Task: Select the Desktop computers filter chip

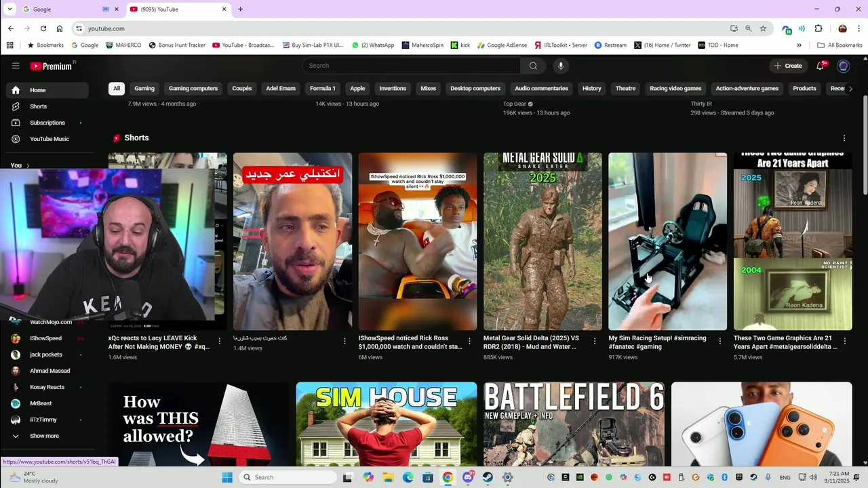Action: [x=475, y=88]
